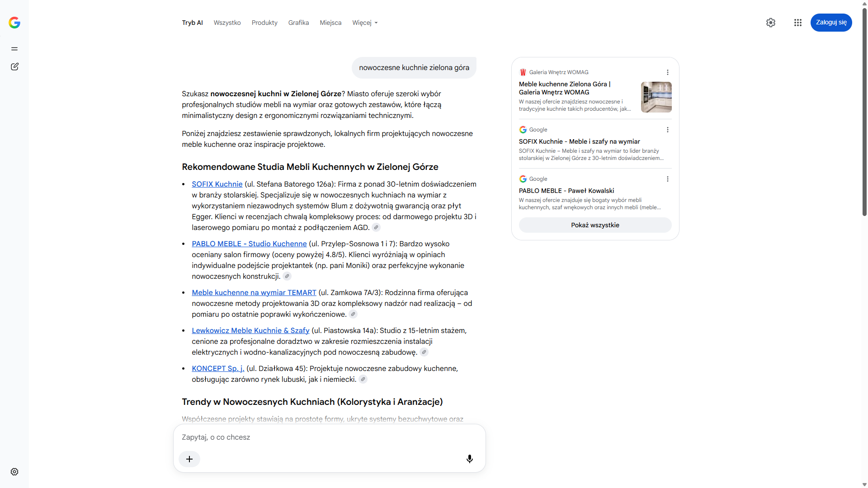
Task: Expand the Więcej dropdown menu
Action: click(365, 23)
